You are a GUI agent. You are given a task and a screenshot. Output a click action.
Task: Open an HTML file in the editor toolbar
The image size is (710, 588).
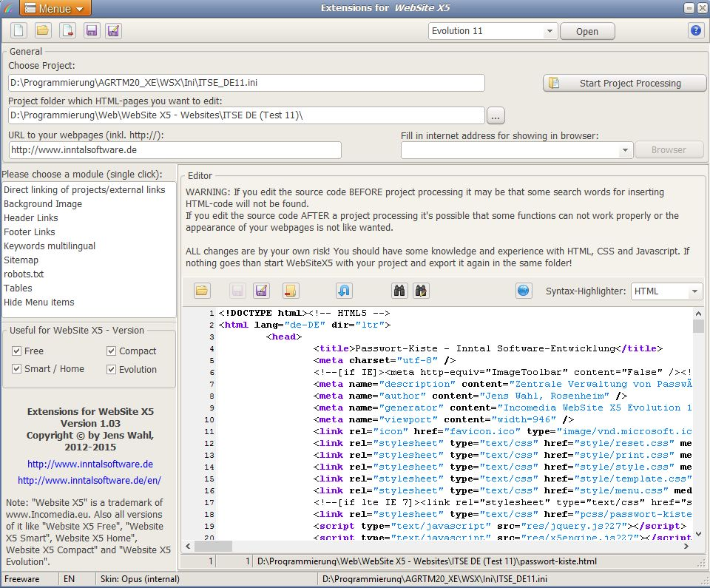pyautogui.click(x=202, y=291)
